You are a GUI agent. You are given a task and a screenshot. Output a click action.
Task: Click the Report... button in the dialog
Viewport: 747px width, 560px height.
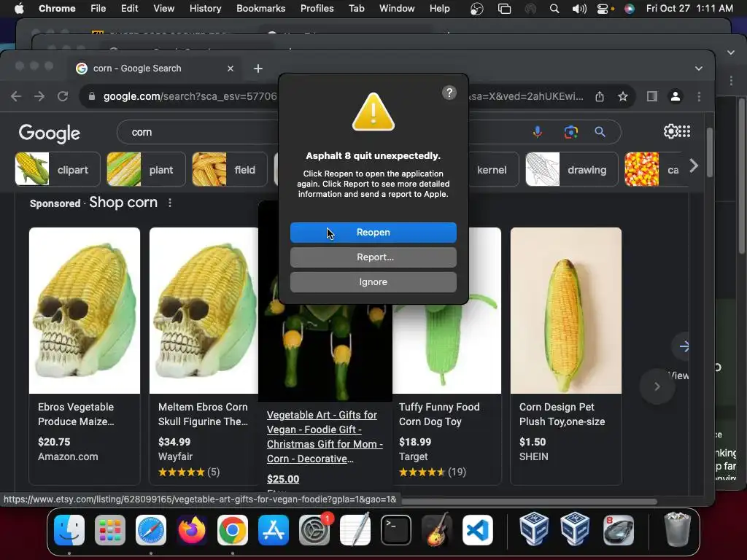pos(373,257)
